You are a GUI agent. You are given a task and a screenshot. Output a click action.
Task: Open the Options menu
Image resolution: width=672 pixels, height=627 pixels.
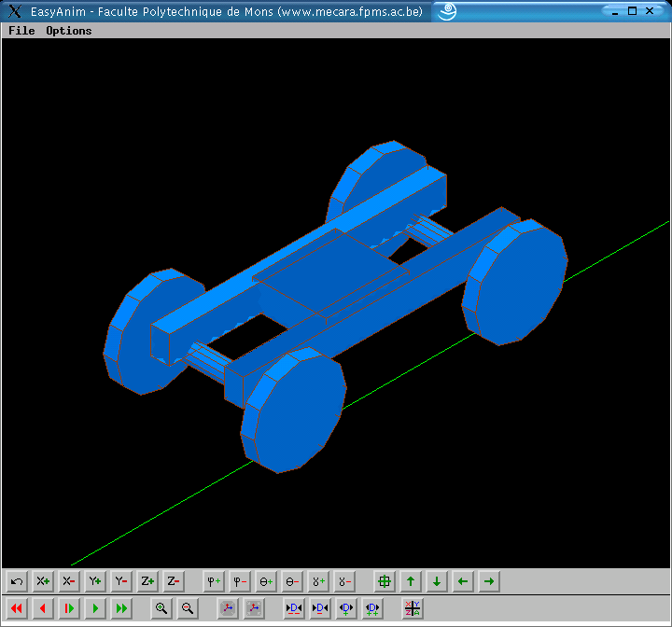tap(69, 31)
